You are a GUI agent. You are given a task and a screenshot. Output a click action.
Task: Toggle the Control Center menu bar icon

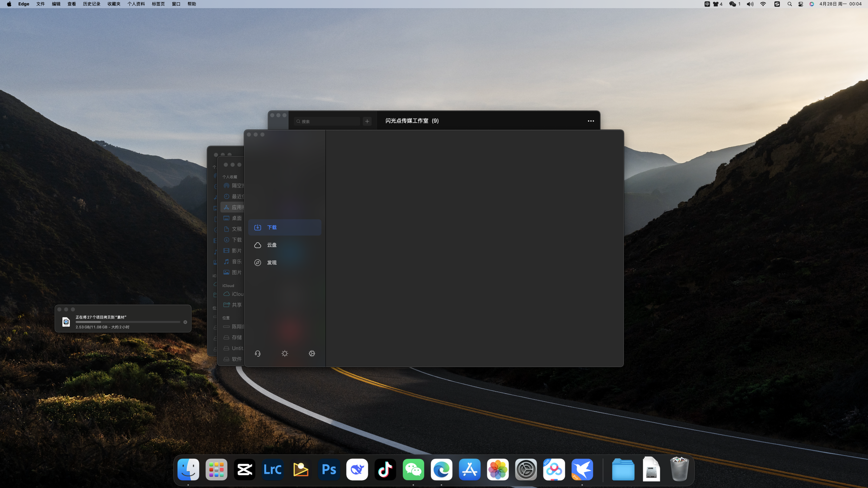pos(801,4)
